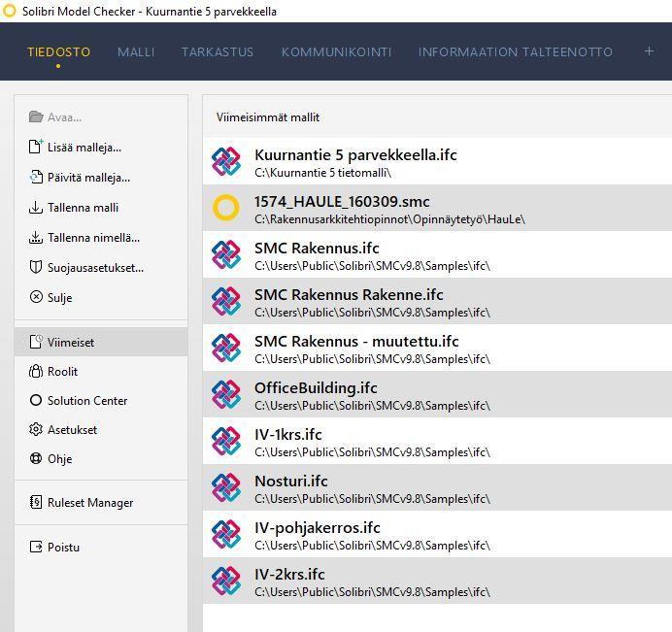
Task: Click the Roolit roles icon
Action: [36, 371]
